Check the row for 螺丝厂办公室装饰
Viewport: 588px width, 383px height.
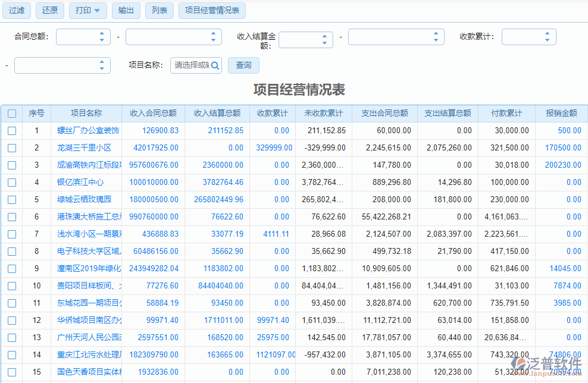[x=12, y=130]
